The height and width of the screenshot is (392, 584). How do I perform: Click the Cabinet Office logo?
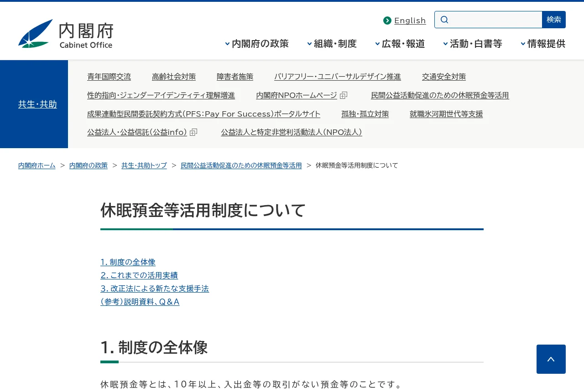(x=66, y=34)
